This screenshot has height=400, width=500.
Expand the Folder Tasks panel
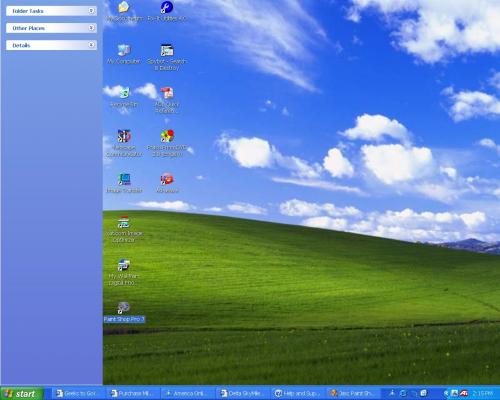point(51,11)
